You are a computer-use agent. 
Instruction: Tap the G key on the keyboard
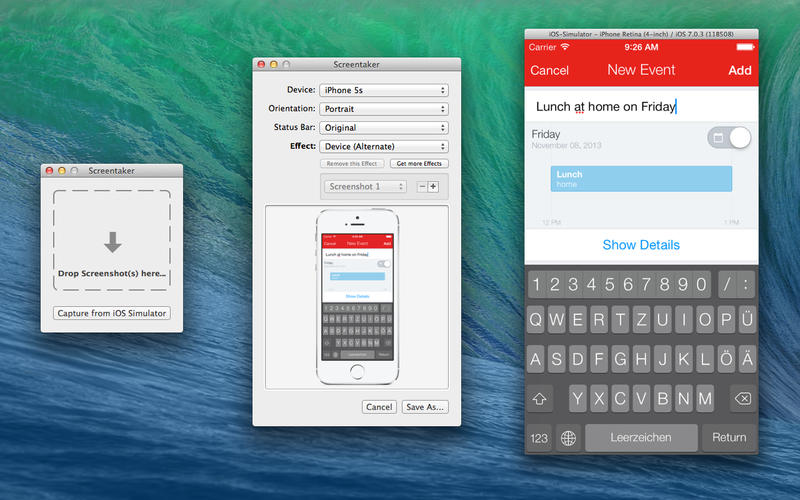pos(620,360)
